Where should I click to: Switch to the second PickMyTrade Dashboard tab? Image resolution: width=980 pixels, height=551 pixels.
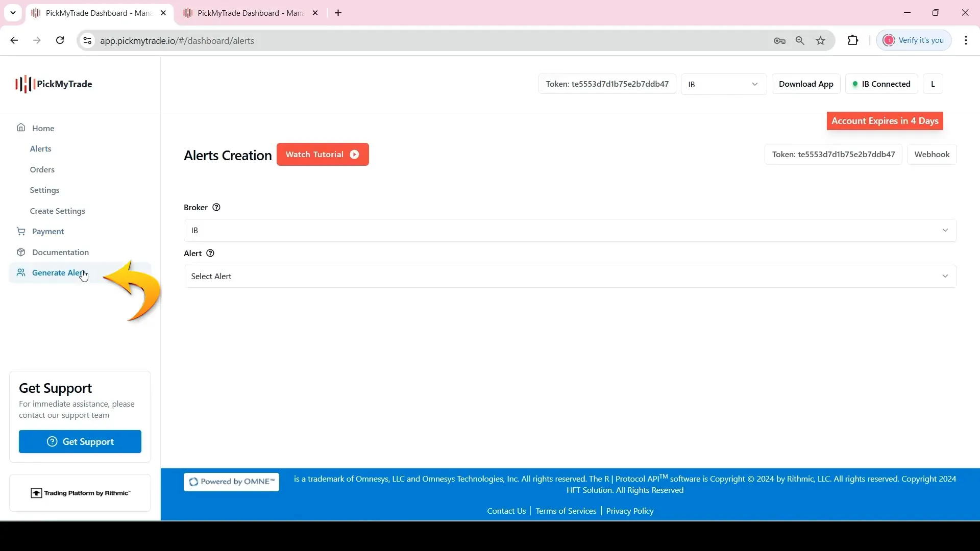(x=251, y=13)
